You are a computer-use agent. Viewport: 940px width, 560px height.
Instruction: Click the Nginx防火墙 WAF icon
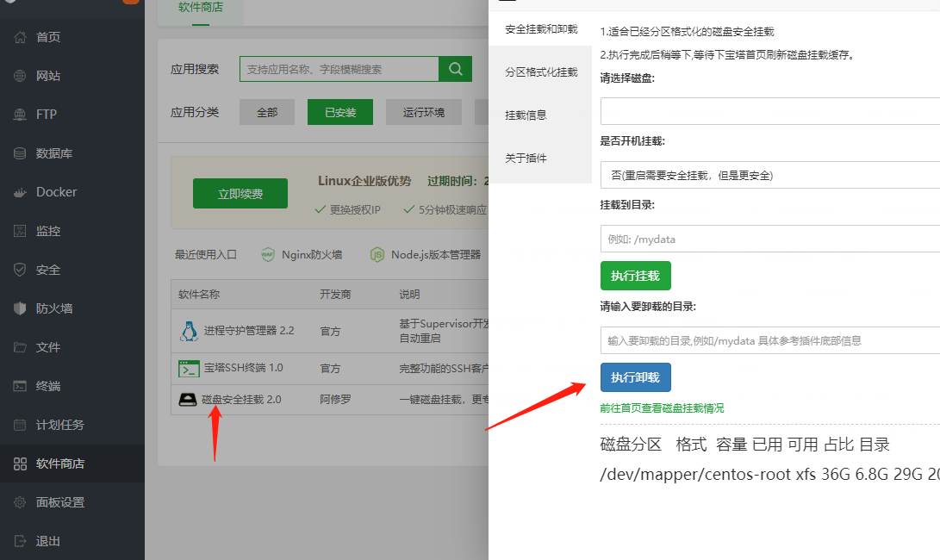tap(268, 255)
